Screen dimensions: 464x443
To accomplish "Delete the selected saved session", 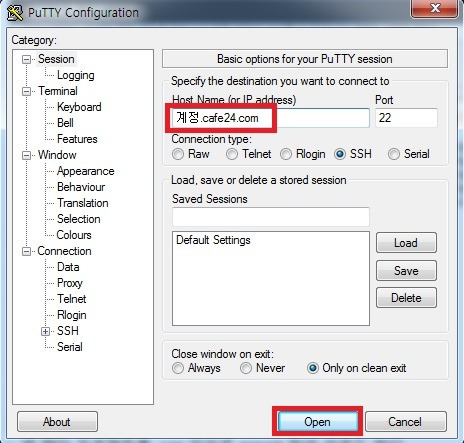I will [406, 298].
